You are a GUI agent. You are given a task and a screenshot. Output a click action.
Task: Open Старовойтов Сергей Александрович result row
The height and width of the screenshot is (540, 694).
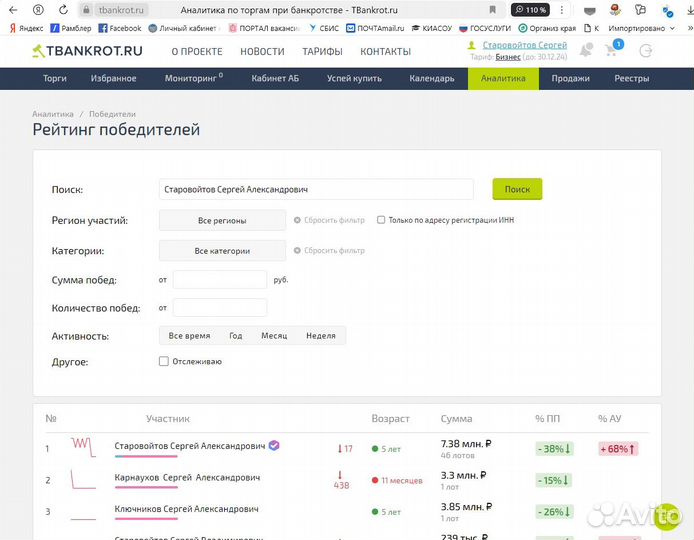pos(190,446)
